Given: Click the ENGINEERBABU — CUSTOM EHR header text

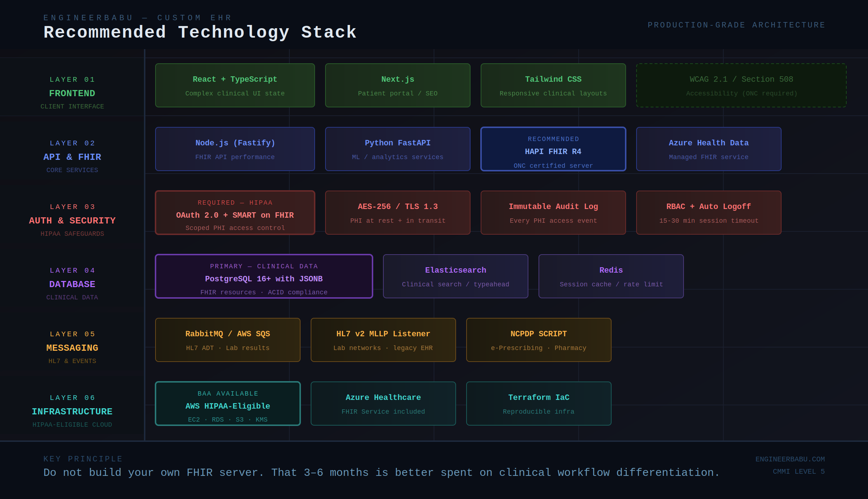Looking at the screenshot, I should 137,18.
